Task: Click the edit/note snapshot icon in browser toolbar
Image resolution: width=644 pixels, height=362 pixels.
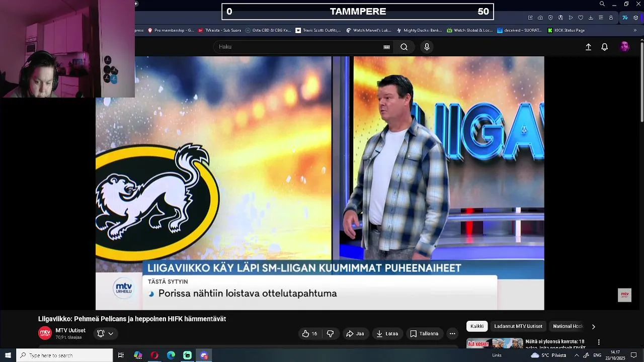Action: [x=530, y=18]
